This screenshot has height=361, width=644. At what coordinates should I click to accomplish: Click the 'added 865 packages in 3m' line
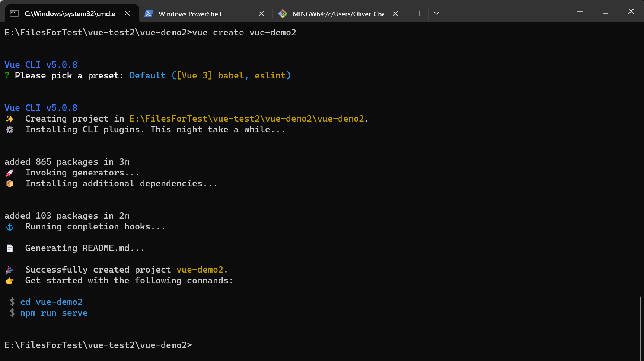[67, 162]
